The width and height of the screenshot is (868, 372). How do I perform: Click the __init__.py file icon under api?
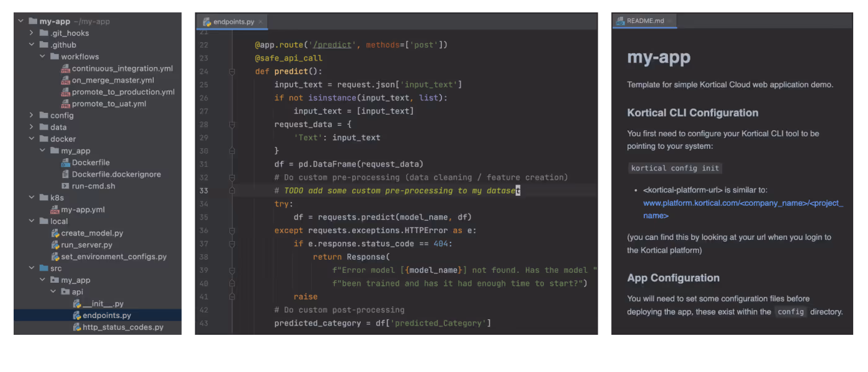(x=76, y=303)
